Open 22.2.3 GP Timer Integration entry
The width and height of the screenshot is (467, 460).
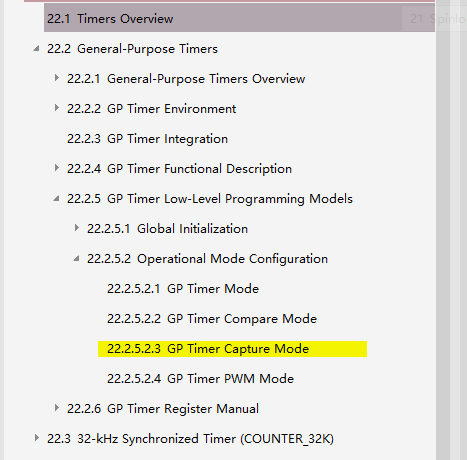[x=147, y=139]
